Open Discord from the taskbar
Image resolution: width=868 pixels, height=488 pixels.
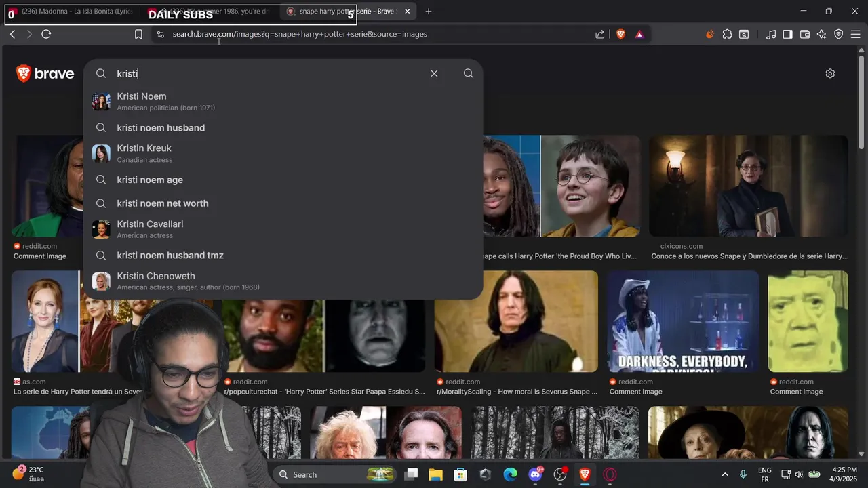pyautogui.click(x=535, y=474)
